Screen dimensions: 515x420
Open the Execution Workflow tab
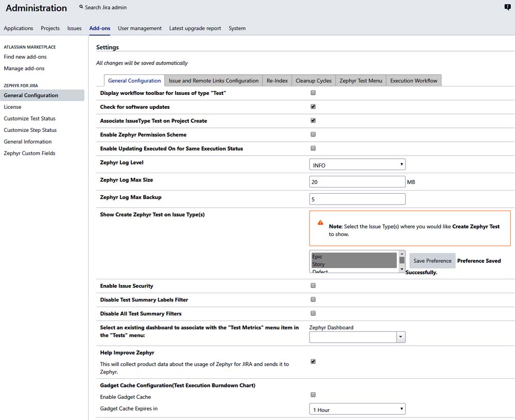tap(414, 81)
